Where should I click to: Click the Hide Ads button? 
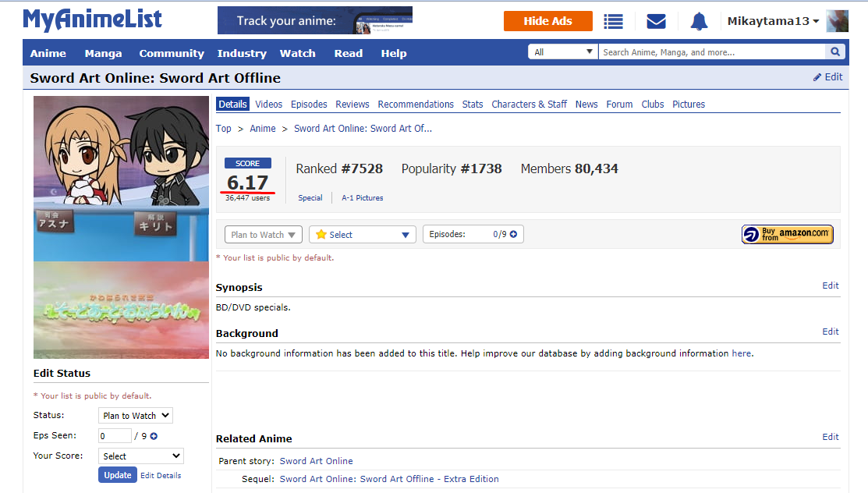[547, 21]
